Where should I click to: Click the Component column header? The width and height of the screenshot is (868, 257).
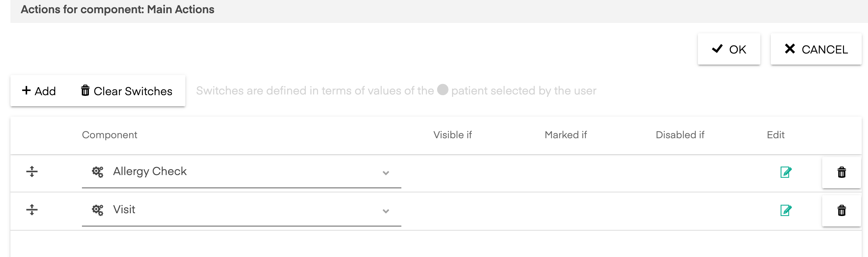click(x=110, y=135)
